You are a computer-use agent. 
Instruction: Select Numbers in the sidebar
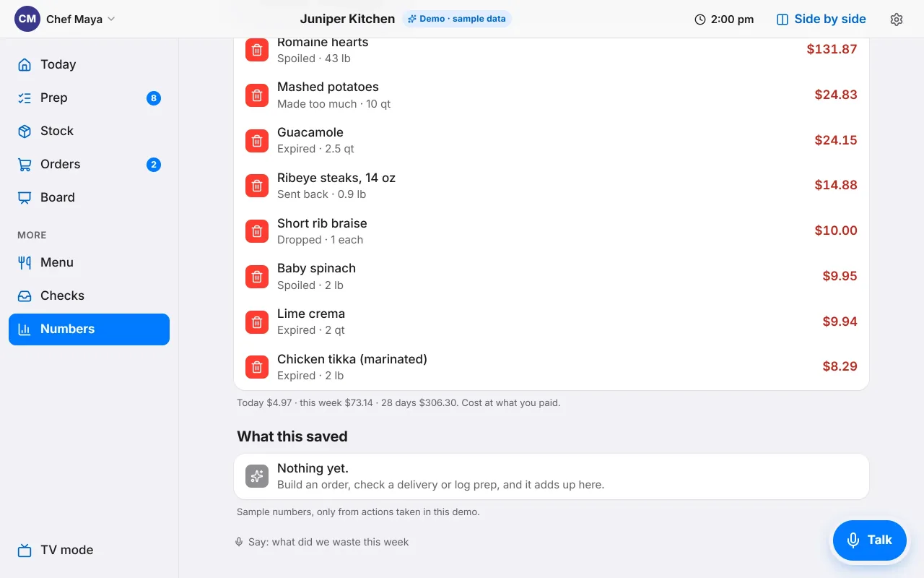pos(89,329)
